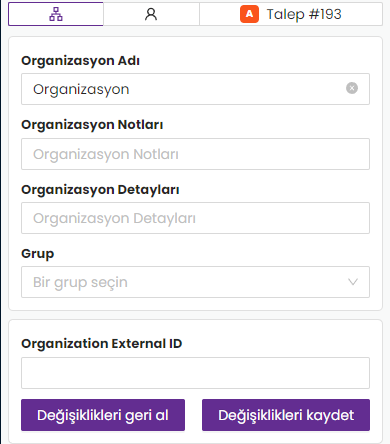Image resolution: width=390 pixels, height=444 pixels.
Task: Focus the Organization External ID field
Action: click(x=195, y=373)
